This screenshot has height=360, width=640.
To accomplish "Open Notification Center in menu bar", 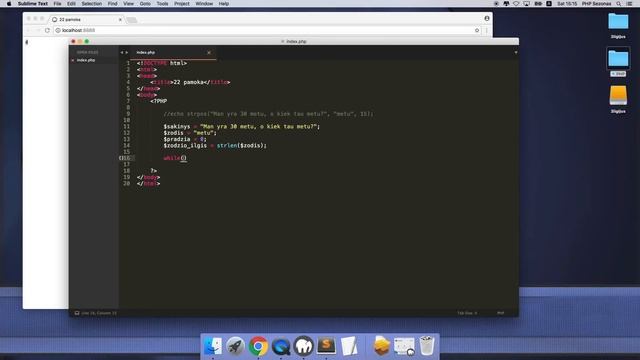I will (x=630, y=4).
